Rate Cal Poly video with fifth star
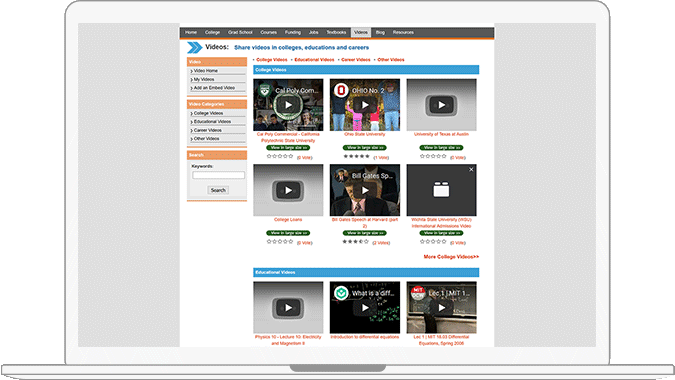Viewport: 675px width, 380px height. (x=291, y=156)
